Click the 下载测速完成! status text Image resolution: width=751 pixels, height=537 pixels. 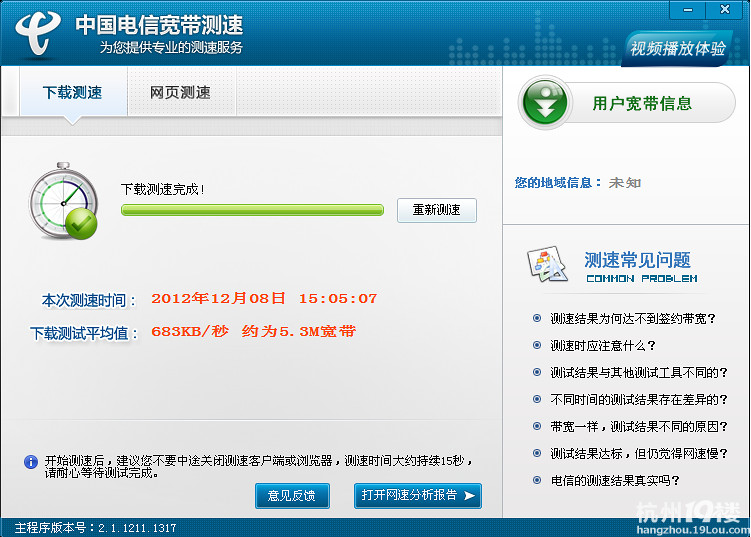click(162, 189)
